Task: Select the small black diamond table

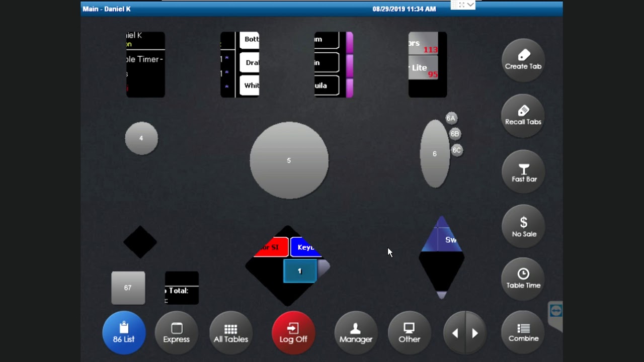Action: coord(140,242)
